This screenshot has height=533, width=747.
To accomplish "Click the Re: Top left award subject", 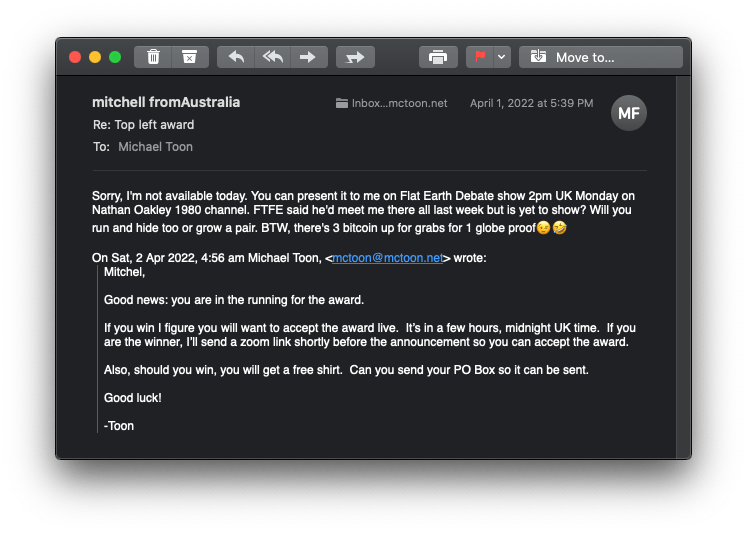I will point(143,125).
